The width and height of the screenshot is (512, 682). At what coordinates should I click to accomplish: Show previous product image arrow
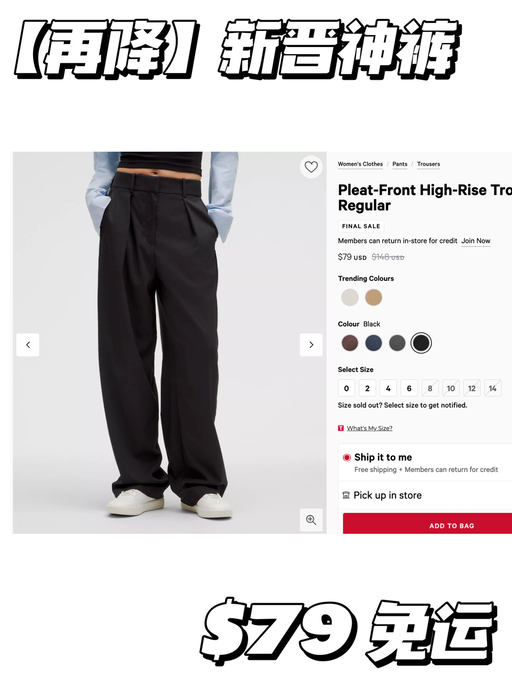tap(28, 345)
